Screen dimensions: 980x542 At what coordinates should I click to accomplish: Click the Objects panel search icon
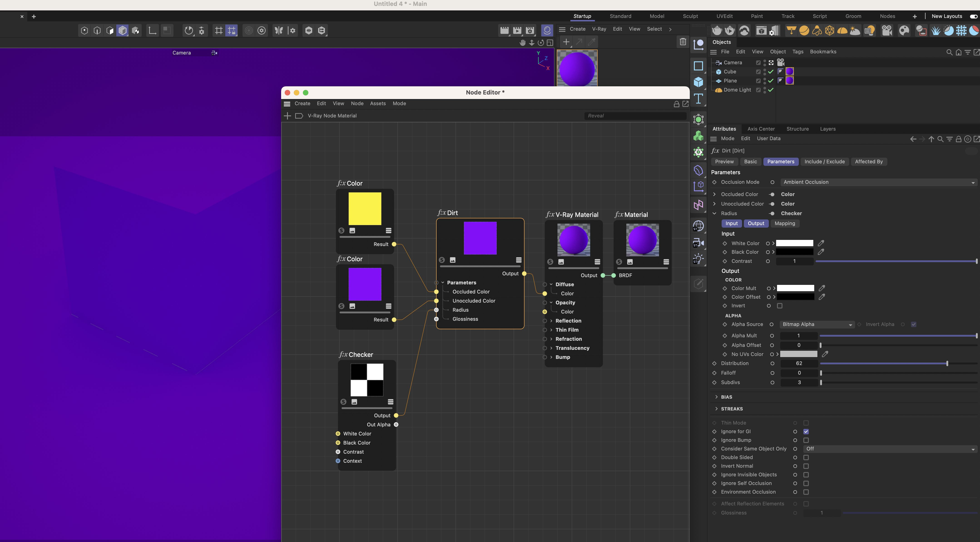click(949, 52)
